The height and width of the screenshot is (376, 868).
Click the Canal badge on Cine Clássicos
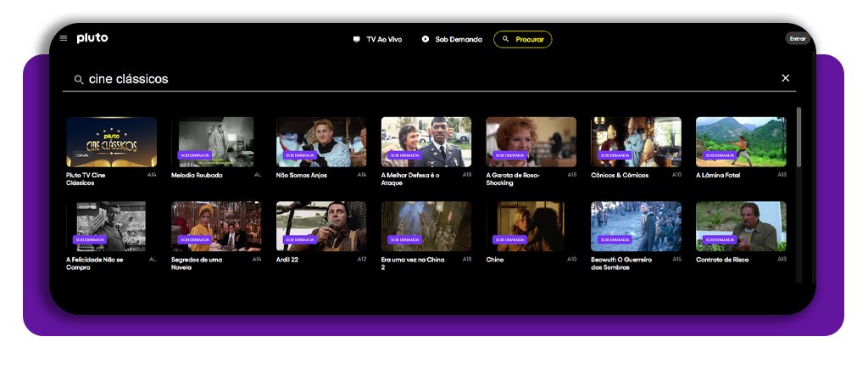coord(82,155)
